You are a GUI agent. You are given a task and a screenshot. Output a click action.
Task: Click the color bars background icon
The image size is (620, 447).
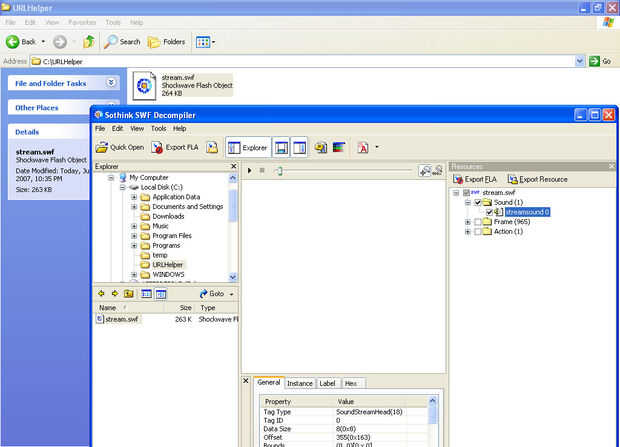pyautogui.click(x=339, y=148)
